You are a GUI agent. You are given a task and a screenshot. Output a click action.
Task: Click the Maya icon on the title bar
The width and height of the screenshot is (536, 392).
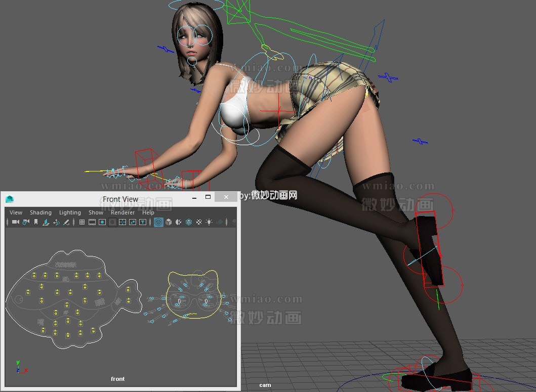click(9, 199)
